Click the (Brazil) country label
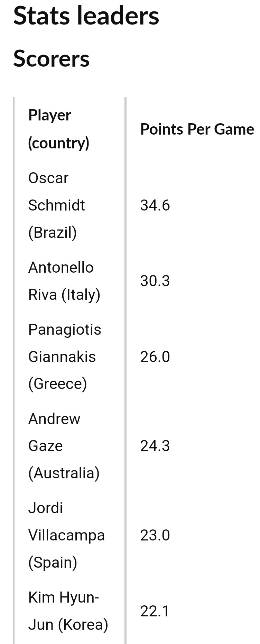Viewport: 260px width, 644px height. coord(53,232)
